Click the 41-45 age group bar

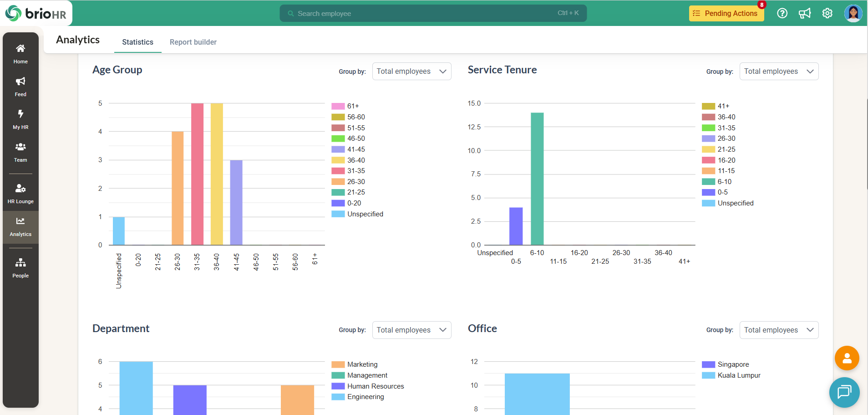point(236,203)
